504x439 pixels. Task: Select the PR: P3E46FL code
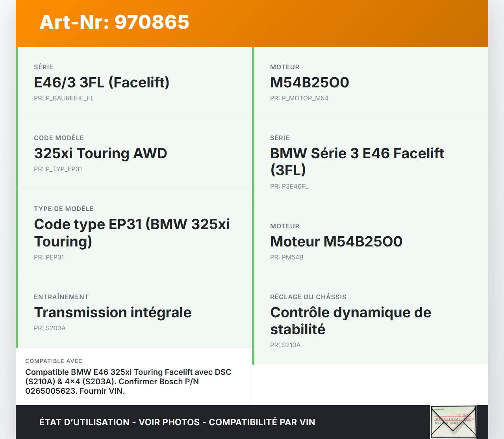[289, 186]
